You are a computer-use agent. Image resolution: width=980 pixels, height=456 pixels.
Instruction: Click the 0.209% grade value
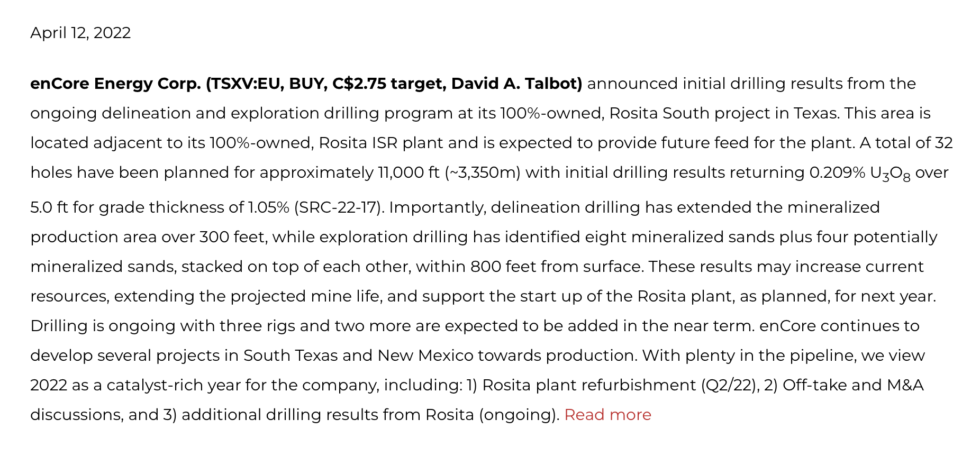pyautogui.click(x=837, y=172)
